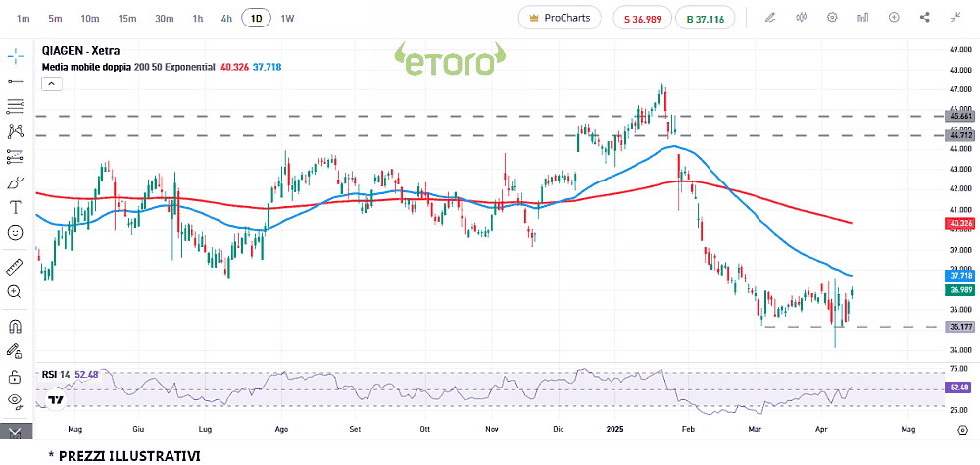Open drawing pencil tool in top bar
Viewport: 980px width, 465px height.
click(770, 18)
